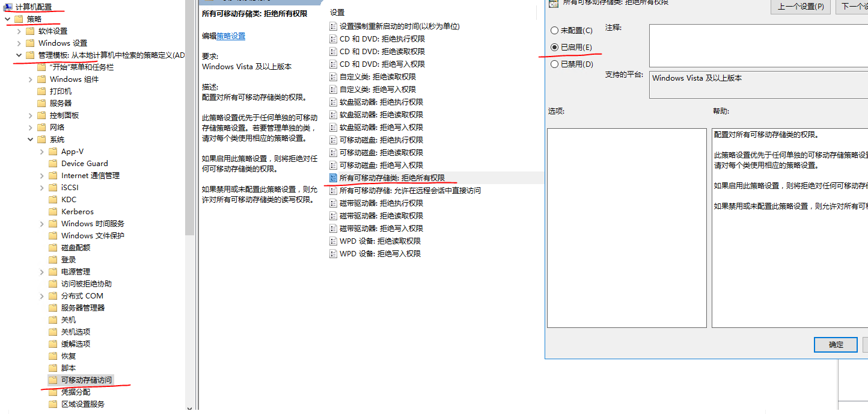
Task: Select the 未配置(C) radio button
Action: pos(554,30)
